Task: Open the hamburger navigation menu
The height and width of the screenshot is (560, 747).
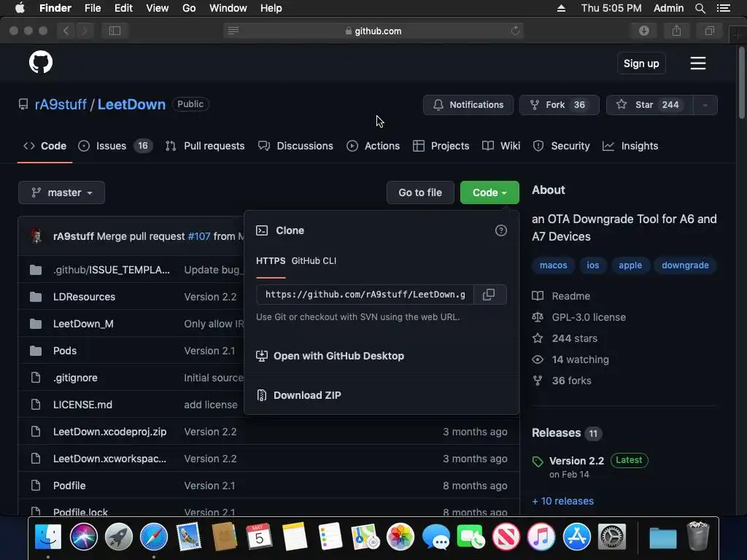Action: coord(698,63)
